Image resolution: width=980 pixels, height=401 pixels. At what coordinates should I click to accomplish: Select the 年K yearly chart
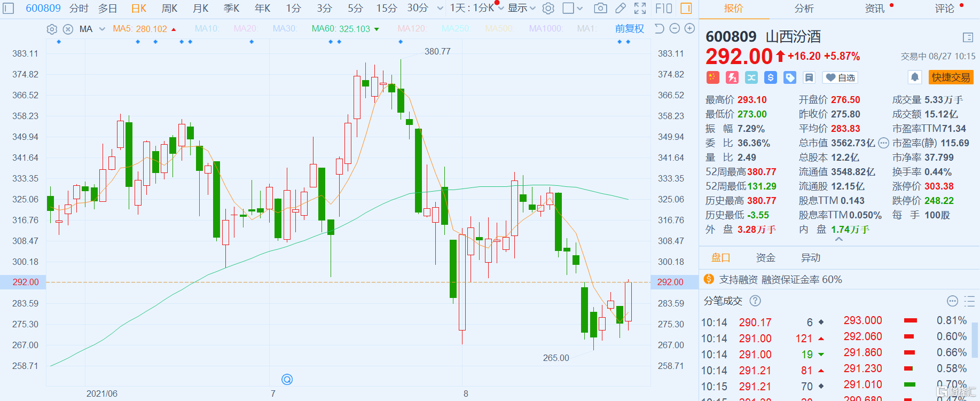tap(263, 8)
